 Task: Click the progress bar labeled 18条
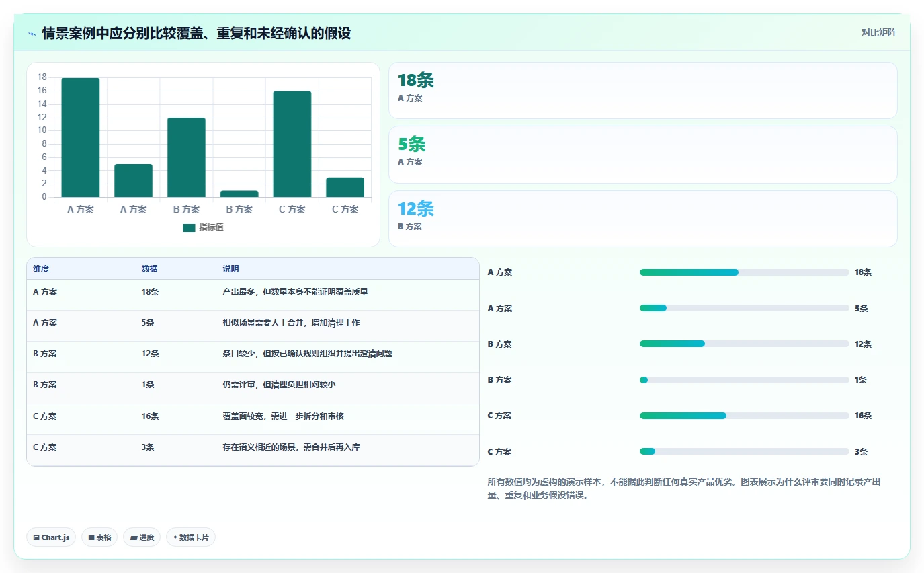pos(745,272)
